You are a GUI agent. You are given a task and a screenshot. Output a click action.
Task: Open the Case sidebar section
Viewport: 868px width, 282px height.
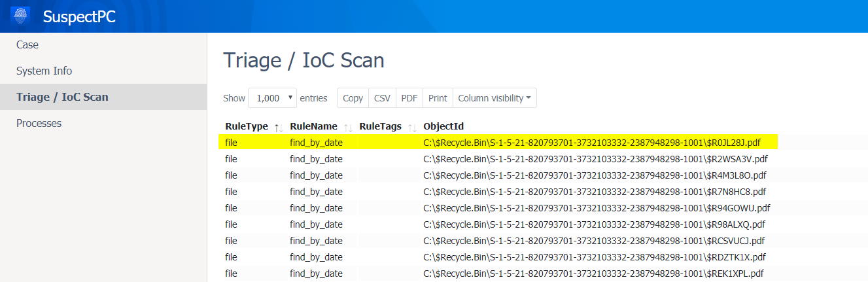tap(27, 44)
